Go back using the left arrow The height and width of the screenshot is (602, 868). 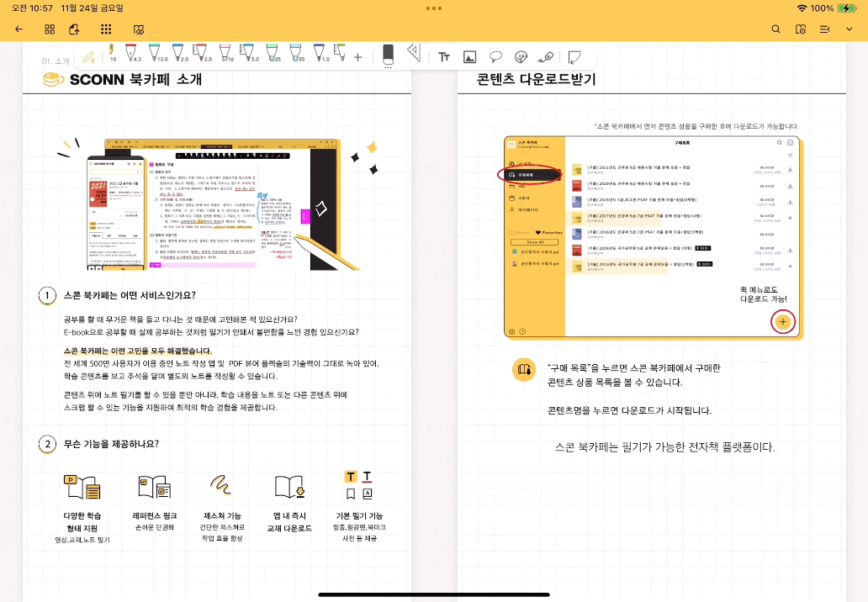(x=19, y=29)
